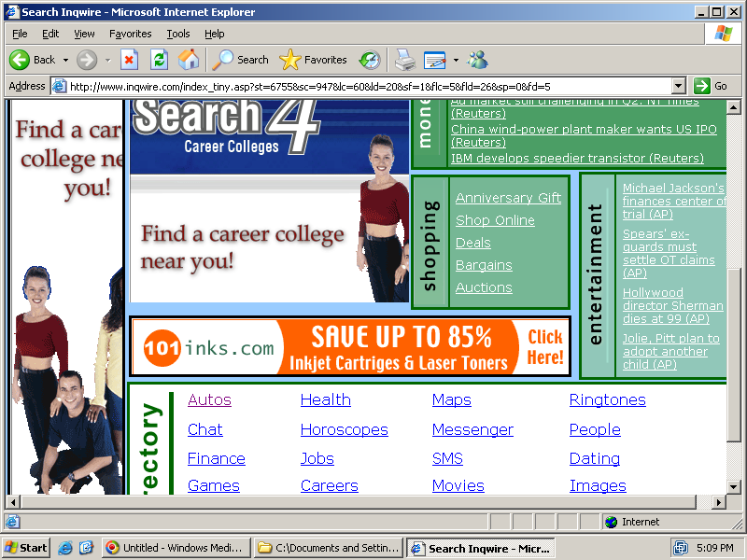Open the Horoscopes directory link
Image resolution: width=747 pixels, height=560 pixels.
tap(345, 429)
